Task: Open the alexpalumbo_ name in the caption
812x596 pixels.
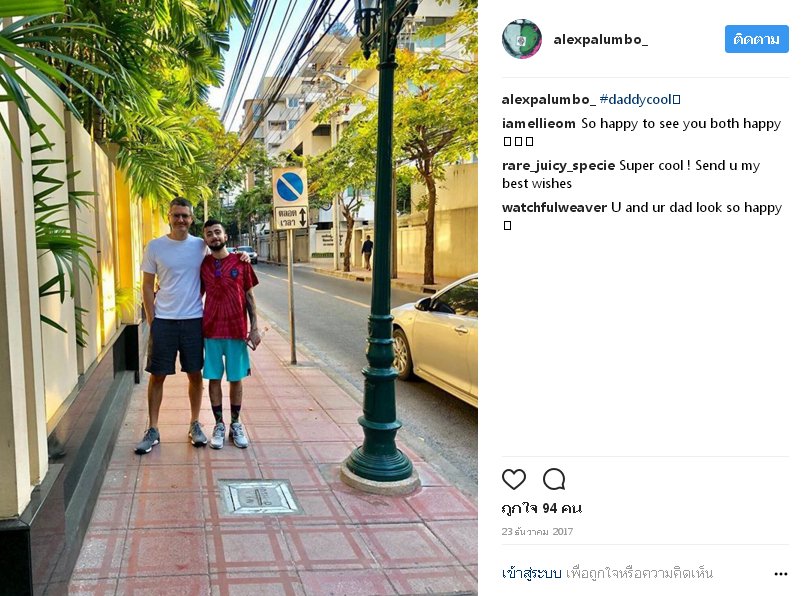Action: tap(548, 99)
